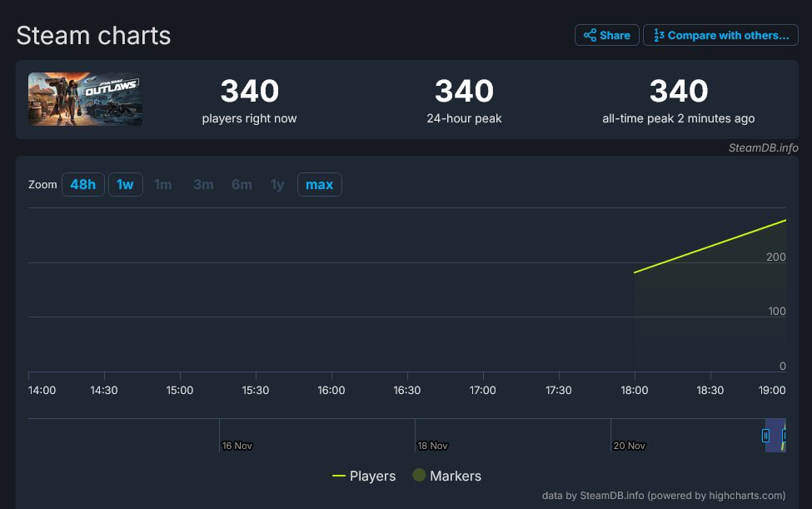Select the 1m zoom option
The width and height of the screenshot is (812, 509).
pos(162,184)
